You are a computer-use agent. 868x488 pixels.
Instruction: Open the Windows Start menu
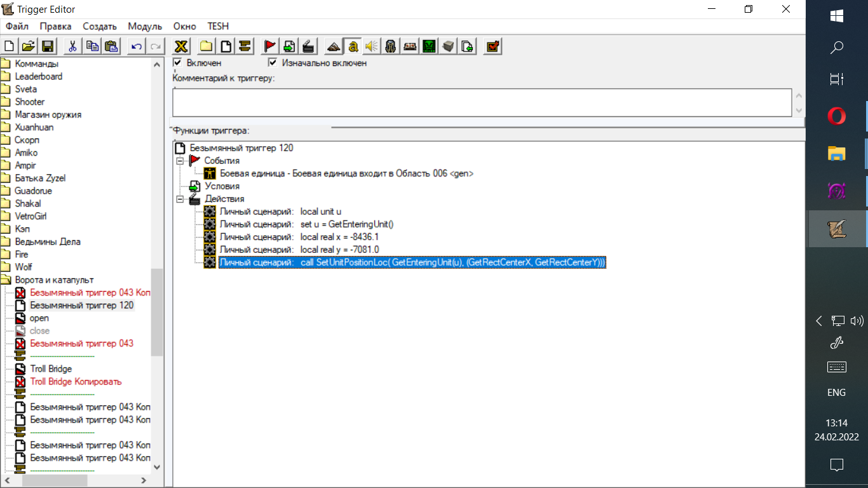tap(837, 16)
